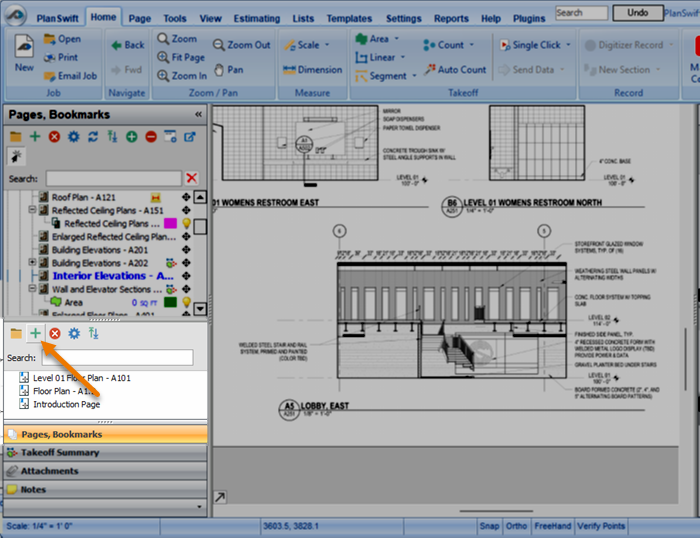Click the bookmarks red delete icon

(55, 333)
